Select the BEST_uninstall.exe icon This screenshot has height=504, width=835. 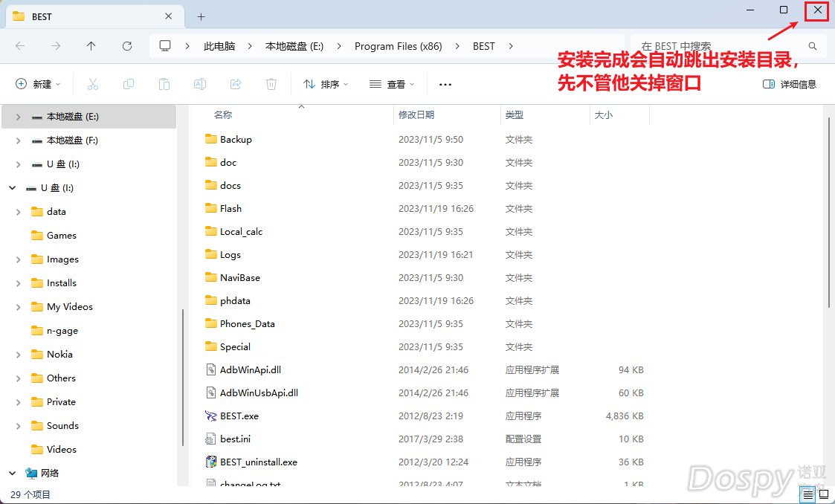[x=211, y=462]
